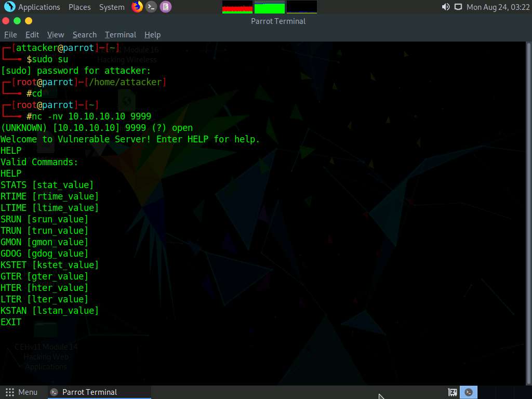The height and width of the screenshot is (399, 532).
Task: Click the terminal vertical scrollbar
Action: (528, 213)
